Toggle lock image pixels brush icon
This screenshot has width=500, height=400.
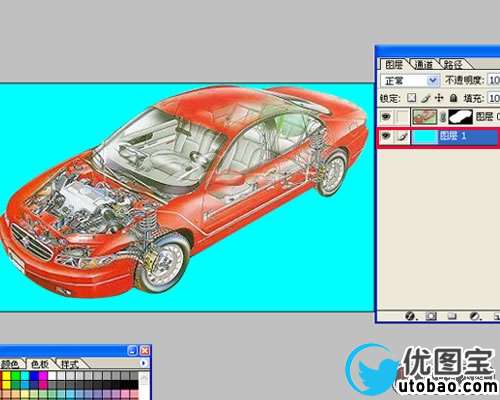[x=425, y=98]
